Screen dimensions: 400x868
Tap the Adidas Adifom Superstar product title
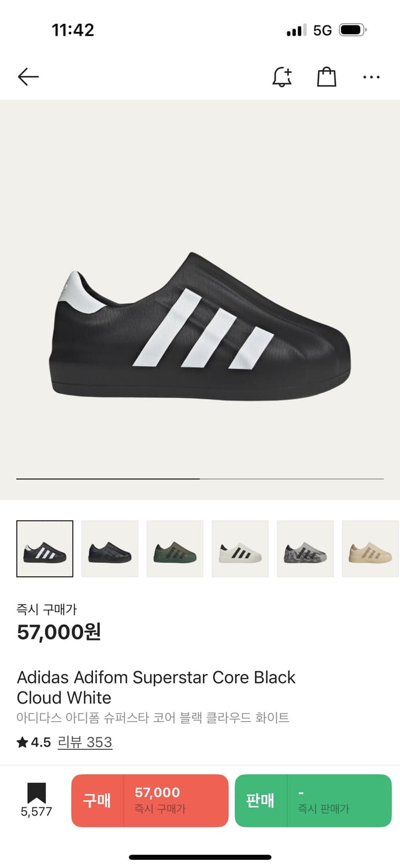tap(156, 687)
